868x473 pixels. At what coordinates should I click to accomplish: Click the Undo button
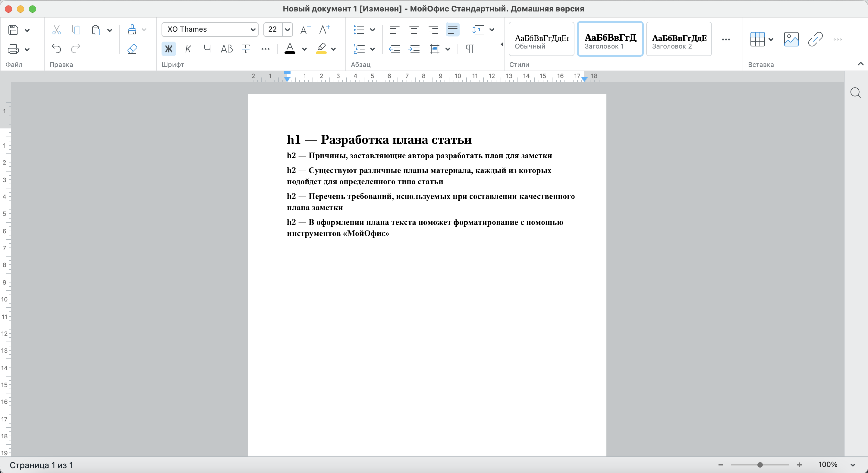click(56, 49)
